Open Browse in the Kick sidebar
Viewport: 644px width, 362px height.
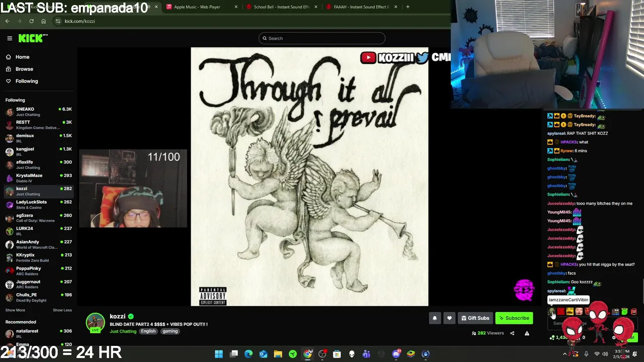[x=38, y=69]
